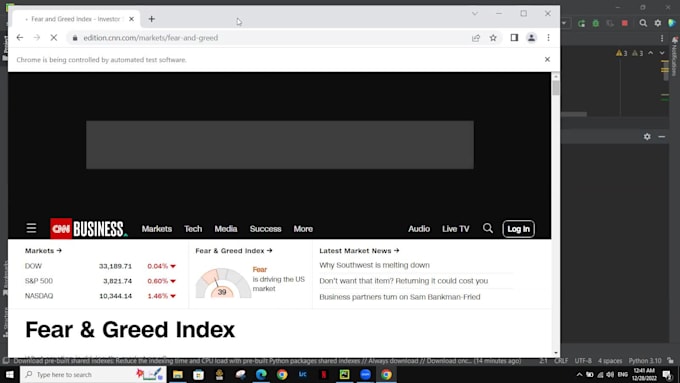The image size is (680, 383).
Task: Open Markets arrow heading link
Action: pos(43,251)
